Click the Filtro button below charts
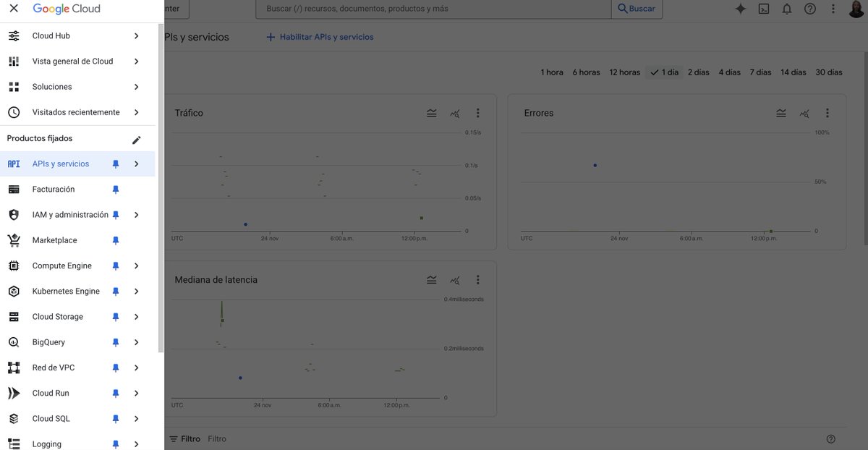The height and width of the screenshot is (450, 868). [184, 439]
